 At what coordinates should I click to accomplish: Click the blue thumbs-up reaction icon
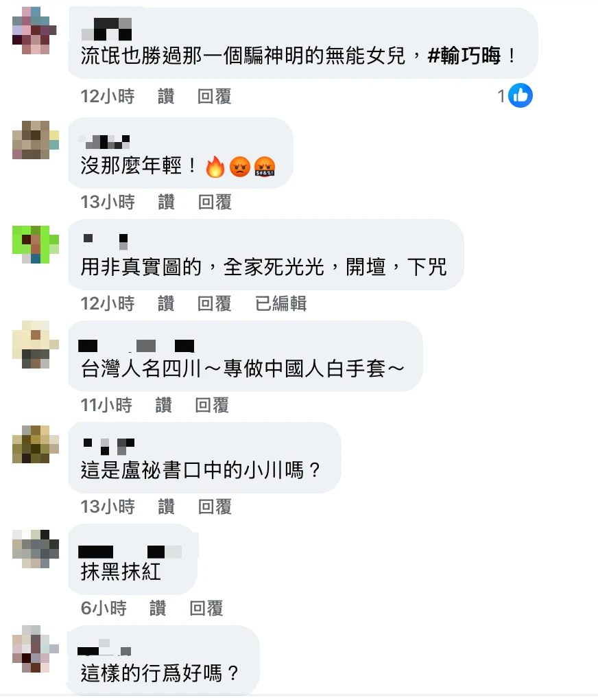(521, 95)
